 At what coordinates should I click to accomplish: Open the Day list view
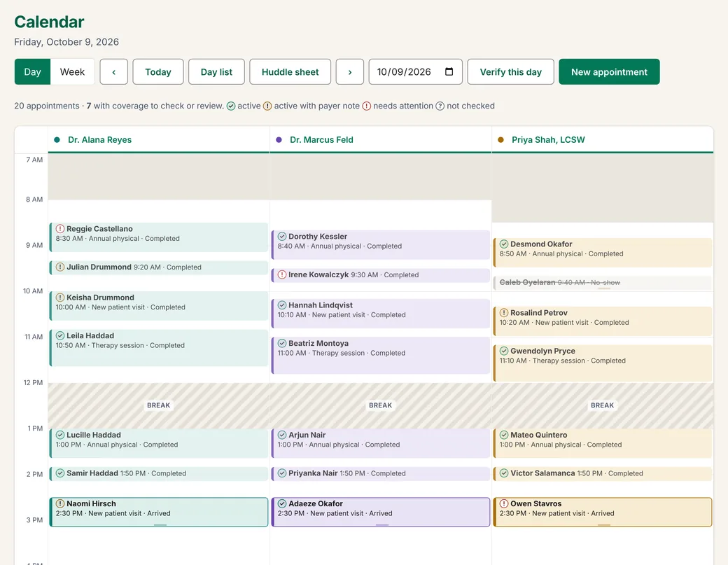[x=216, y=72]
